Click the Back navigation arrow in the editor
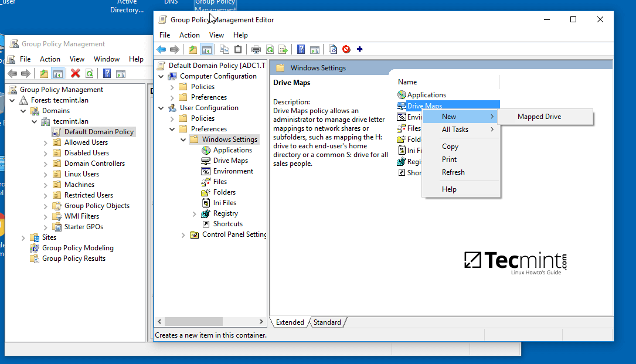Viewport: 636px width, 364px height. (x=161, y=49)
